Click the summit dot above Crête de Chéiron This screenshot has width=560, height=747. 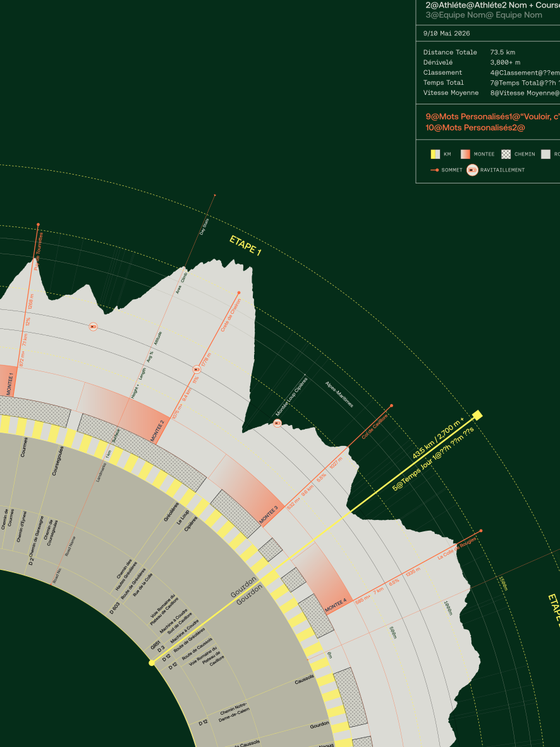[x=238, y=293]
